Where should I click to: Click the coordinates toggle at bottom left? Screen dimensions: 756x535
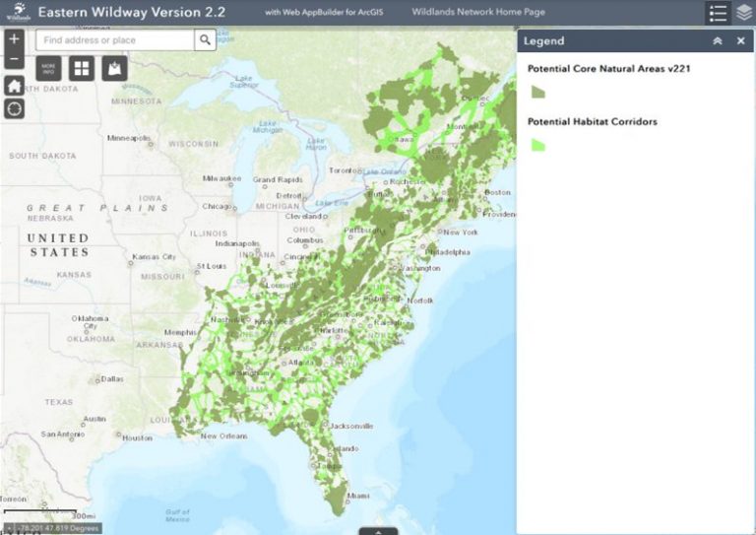[x=9, y=528]
